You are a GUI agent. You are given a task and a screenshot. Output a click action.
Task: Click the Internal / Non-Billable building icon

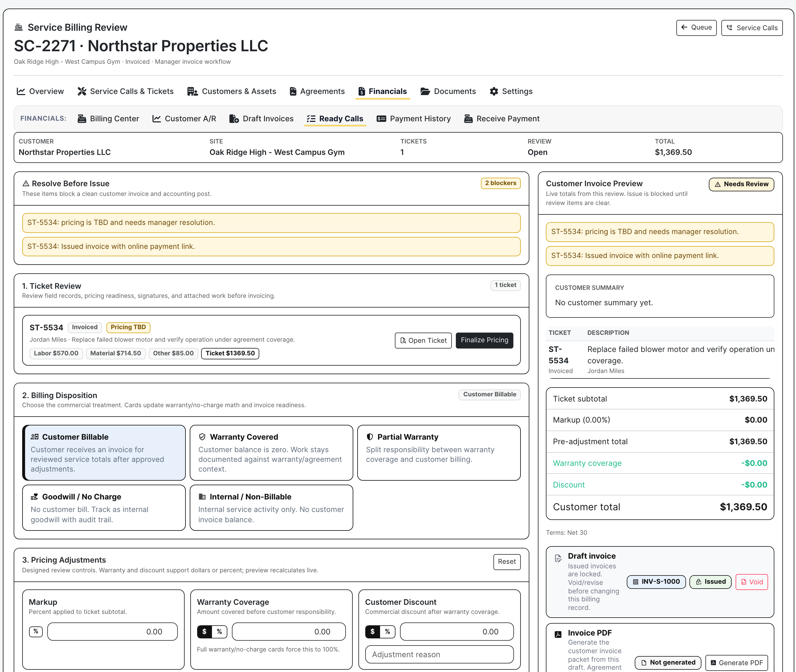coord(203,497)
